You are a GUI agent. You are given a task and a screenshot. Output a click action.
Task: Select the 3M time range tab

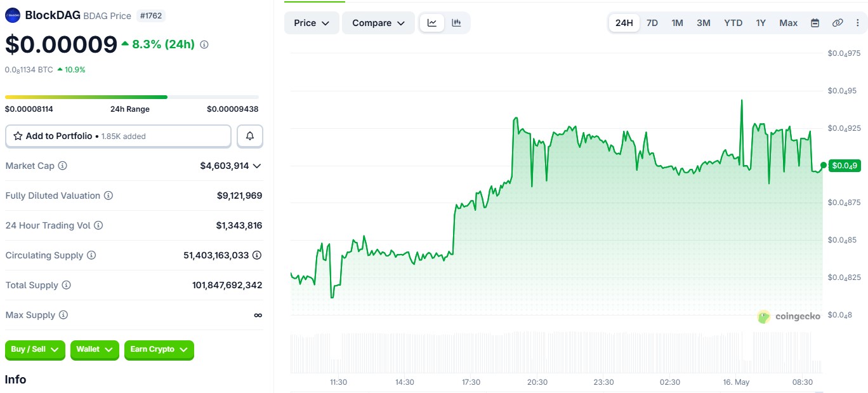coord(704,23)
